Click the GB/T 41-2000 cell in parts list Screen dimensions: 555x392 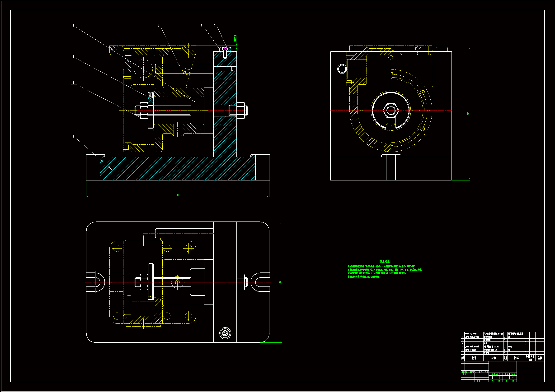[471, 350]
